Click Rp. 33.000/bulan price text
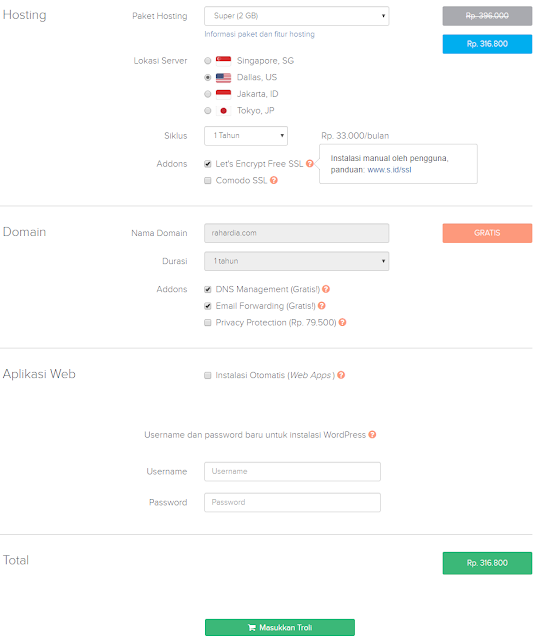Screen dimensions: 537x640 pos(355,136)
